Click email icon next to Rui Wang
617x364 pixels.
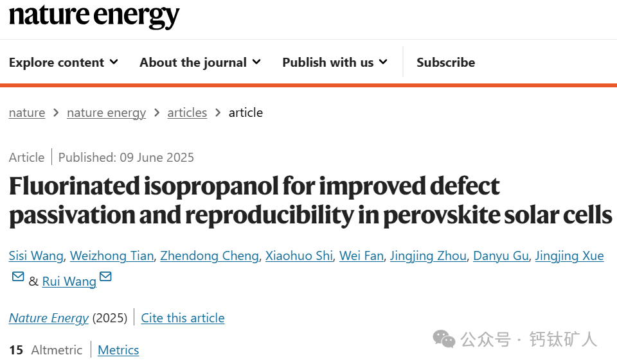105,277
